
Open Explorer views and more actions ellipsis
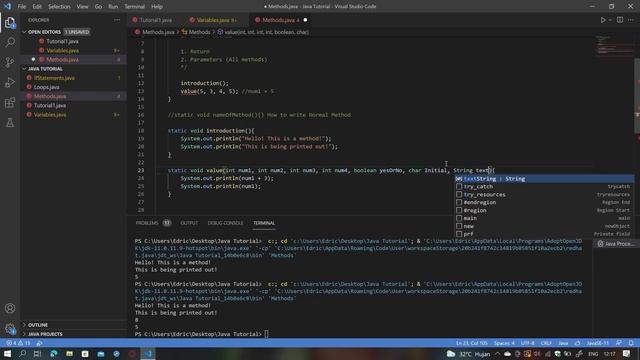117,20
